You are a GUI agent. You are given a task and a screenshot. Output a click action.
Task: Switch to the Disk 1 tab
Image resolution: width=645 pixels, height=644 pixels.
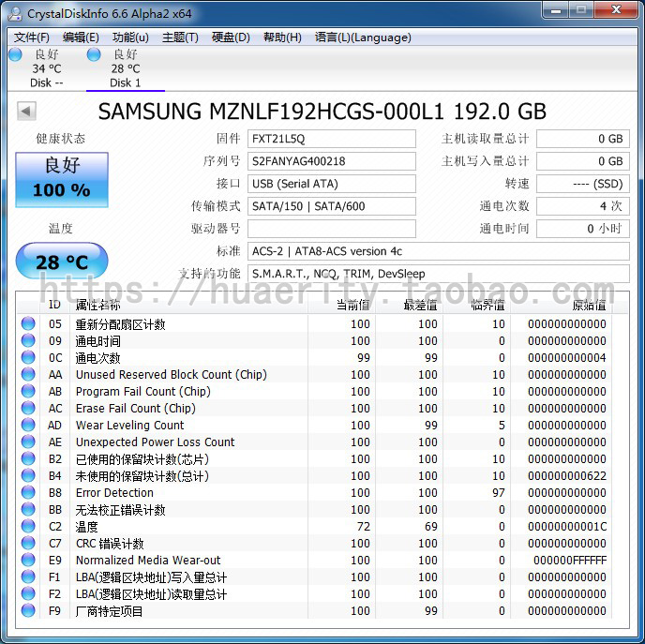126,68
